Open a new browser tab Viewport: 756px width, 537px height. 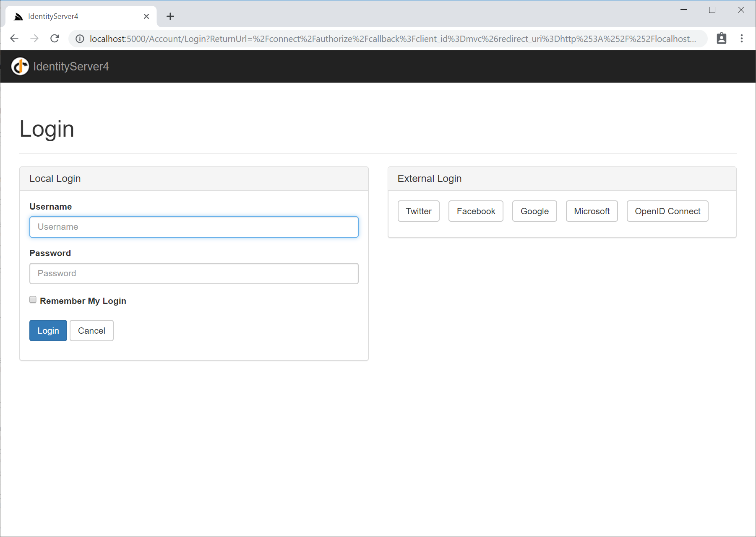tap(170, 16)
